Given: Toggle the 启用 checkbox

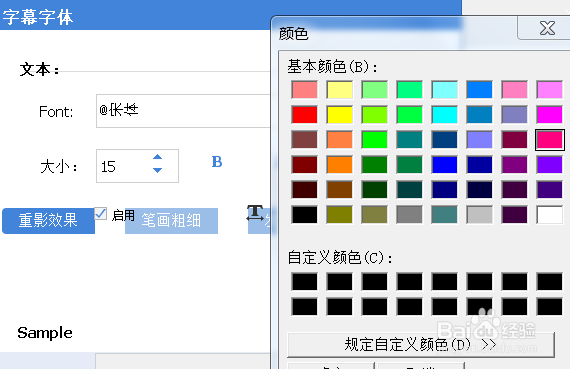Looking at the screenshot, I should 101,214.
